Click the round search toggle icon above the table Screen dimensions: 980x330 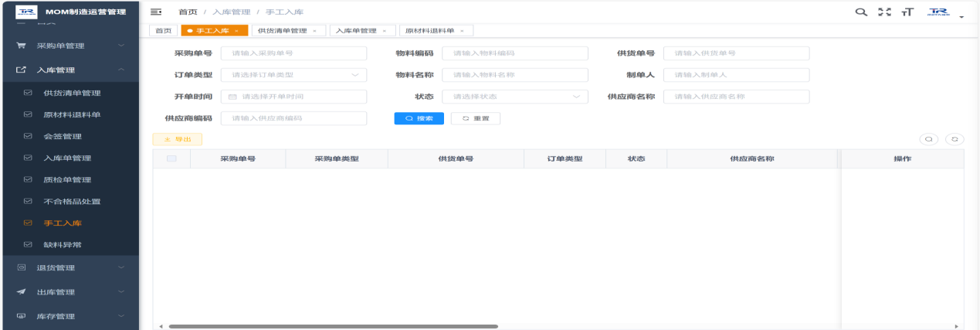[929, 139]
